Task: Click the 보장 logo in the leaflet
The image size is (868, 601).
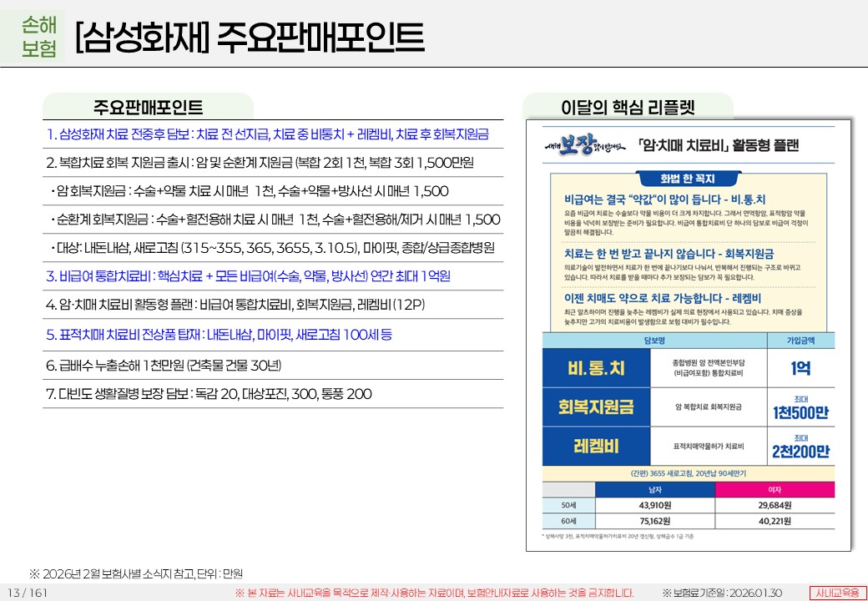Action: pos(580,144)
